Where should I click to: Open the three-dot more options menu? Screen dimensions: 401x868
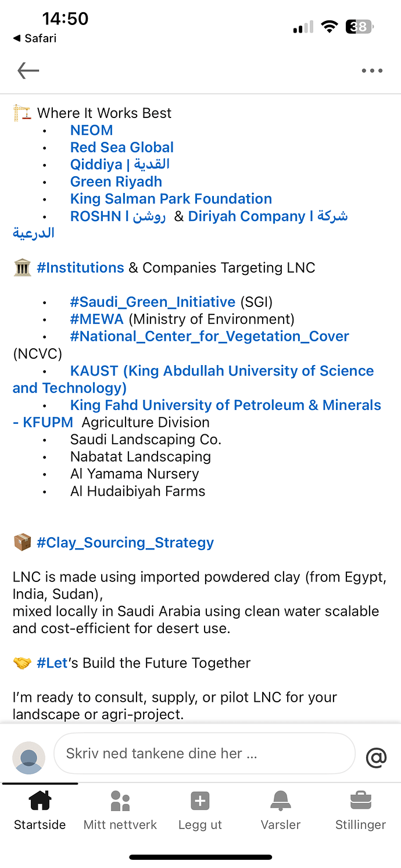[x=372, y=71]
